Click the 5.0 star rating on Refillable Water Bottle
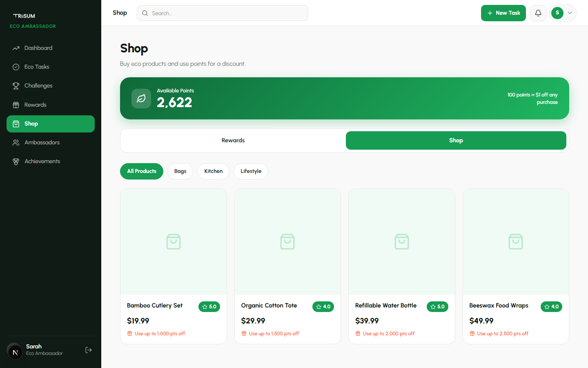Viewport: 588px width, 368px height. click(437, 307)
